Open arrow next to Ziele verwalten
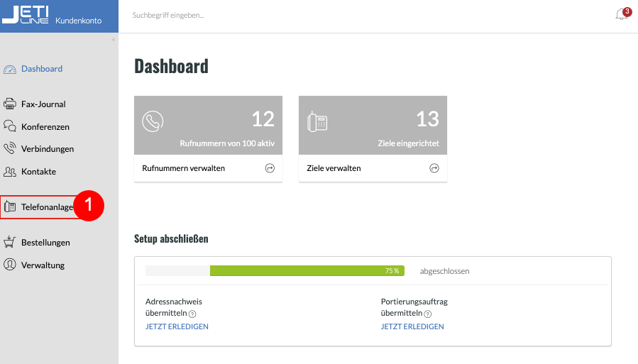The height and width of the screenshot is (364, 638). pyautogui.click(x=434, y=168)
